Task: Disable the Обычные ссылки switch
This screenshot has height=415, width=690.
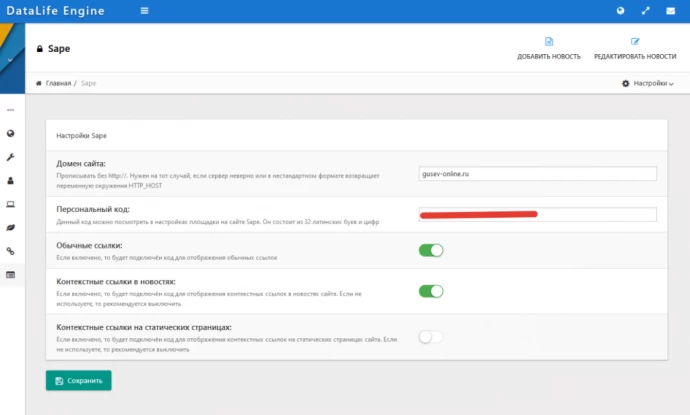Action: click(x=431, y=250)
